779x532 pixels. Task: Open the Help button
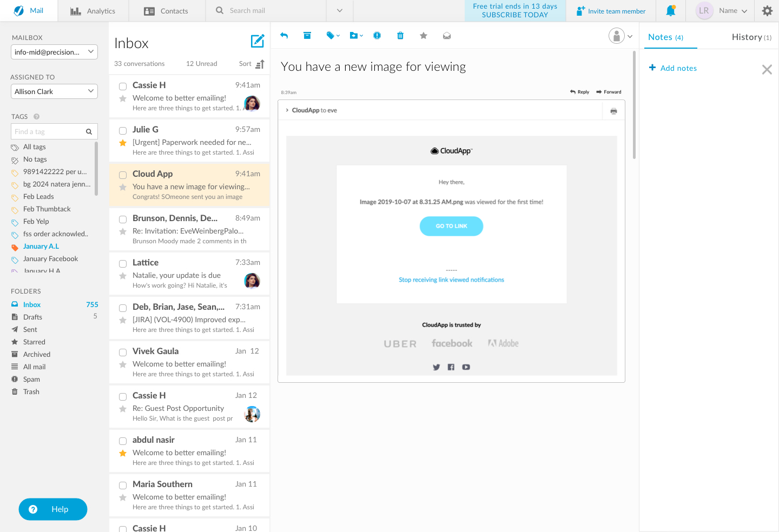[53, 509]
